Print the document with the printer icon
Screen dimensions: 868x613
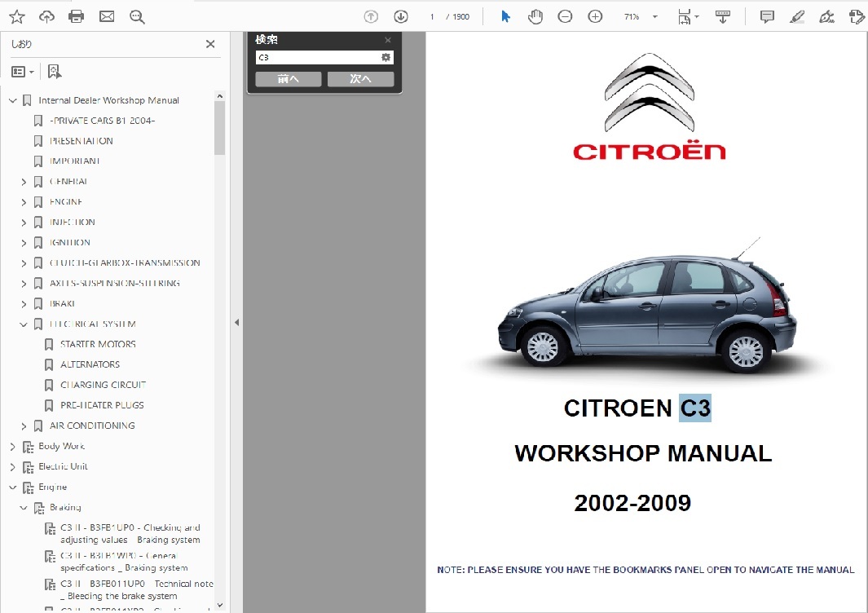click(x=77, y=16)
